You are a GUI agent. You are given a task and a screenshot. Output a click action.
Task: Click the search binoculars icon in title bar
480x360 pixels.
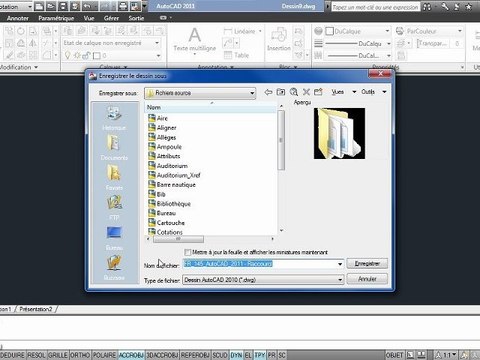[x=427, y=6]
